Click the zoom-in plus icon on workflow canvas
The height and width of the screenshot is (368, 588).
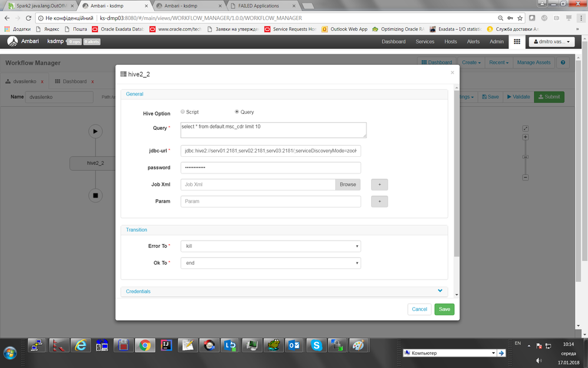[x=525, y=137]
